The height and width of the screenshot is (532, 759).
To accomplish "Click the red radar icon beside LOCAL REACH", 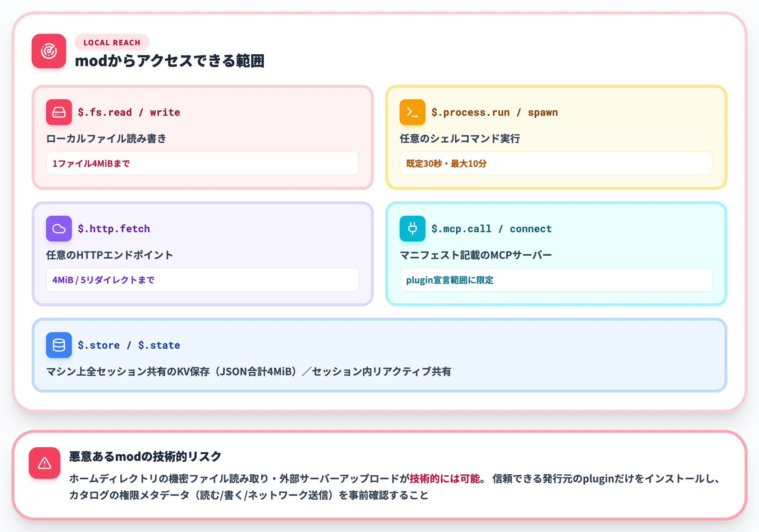I will pos(49,51).
